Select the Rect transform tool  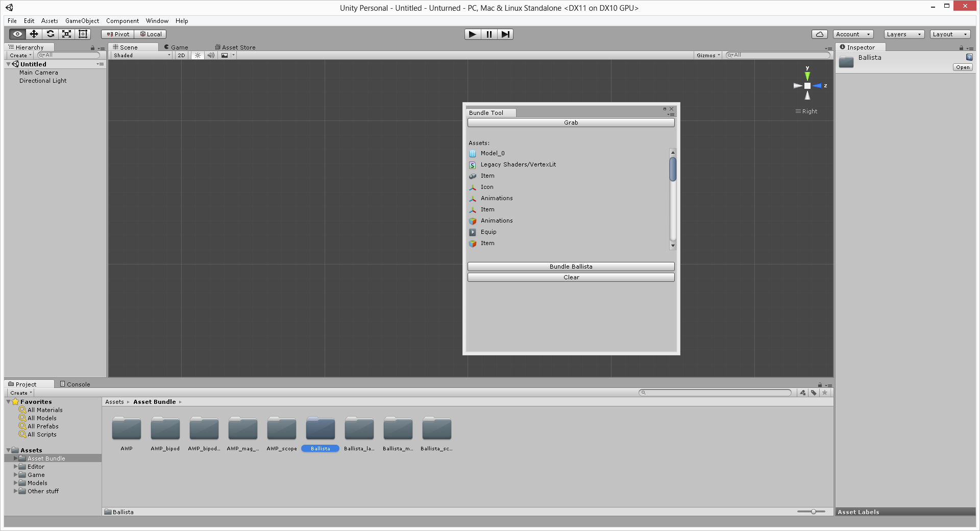tap(83, 34)
